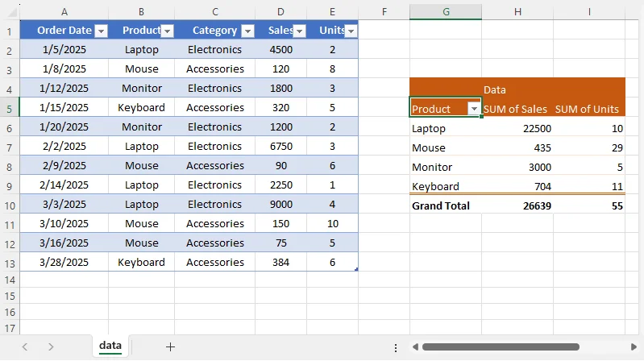Select the Electronics cell in row 10
The width and height of the screenshot is (644, 361).
215,204
